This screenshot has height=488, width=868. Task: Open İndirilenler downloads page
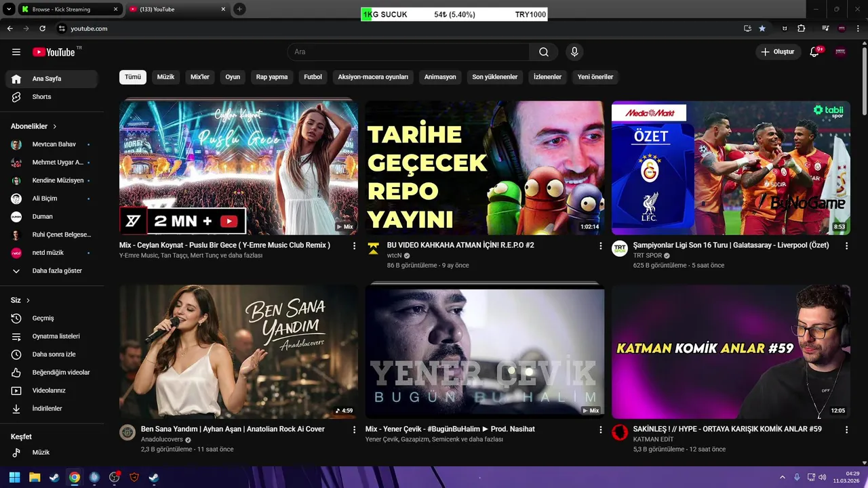point(52,409)
